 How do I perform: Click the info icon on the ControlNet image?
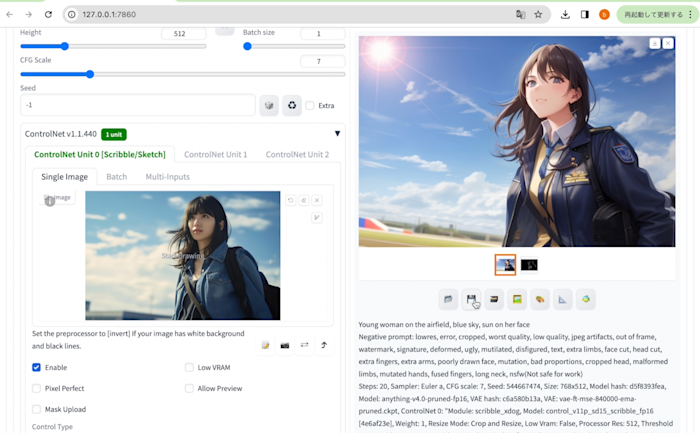pyautogui.click(x=50, y=201)
